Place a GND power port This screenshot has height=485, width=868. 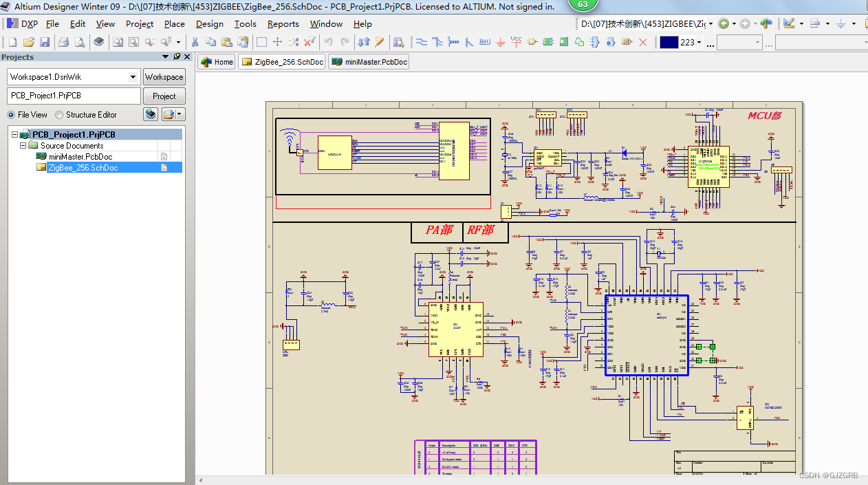pyautogui.click(x=501, y=41)
